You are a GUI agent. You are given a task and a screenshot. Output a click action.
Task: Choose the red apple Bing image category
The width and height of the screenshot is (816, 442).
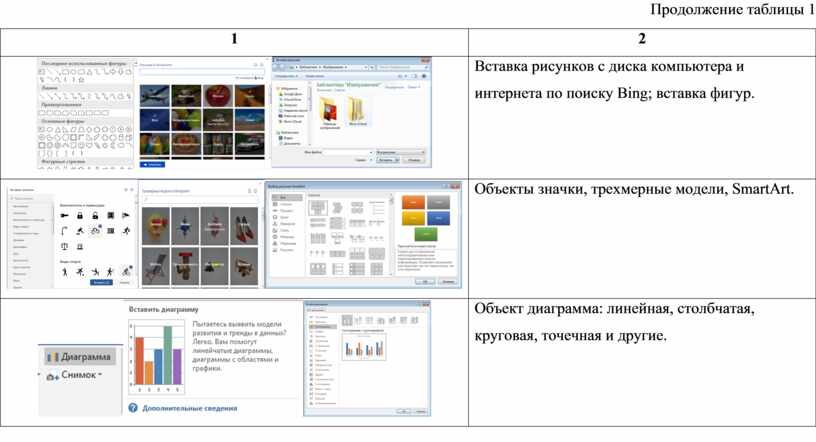click(218, 96)
